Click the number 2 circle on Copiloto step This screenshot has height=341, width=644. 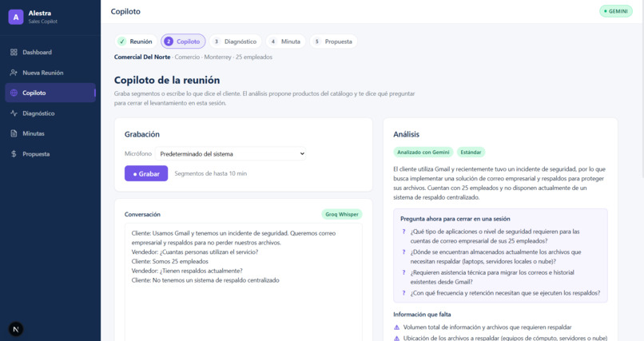point(169,42)
